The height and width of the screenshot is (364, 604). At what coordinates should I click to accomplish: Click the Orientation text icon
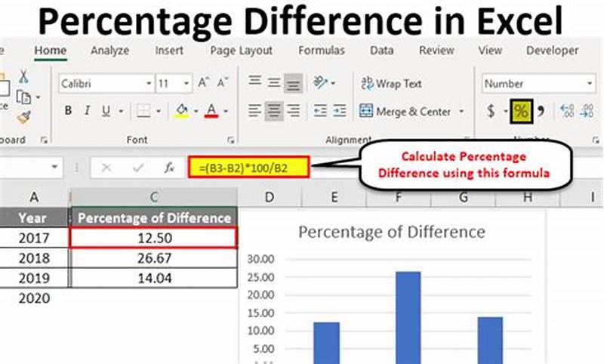320,82
